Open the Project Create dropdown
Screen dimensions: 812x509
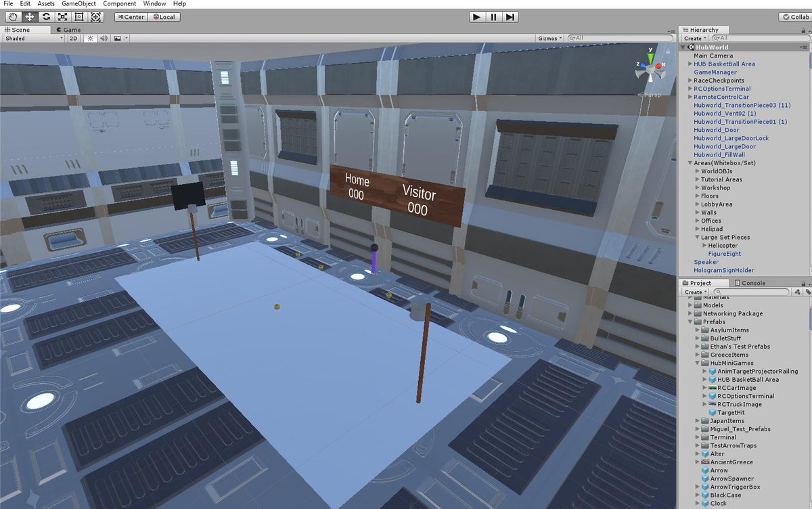coord(695,292)
